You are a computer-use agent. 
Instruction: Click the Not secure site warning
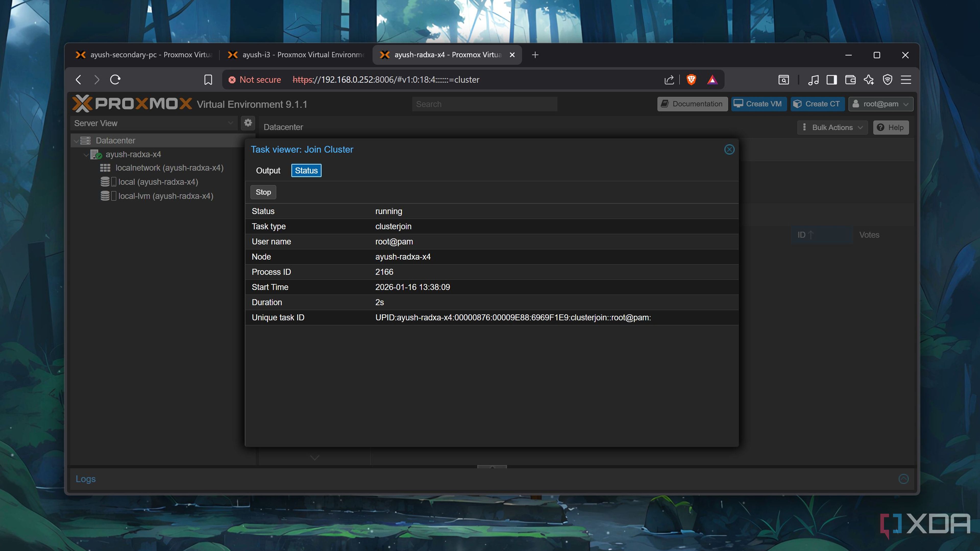tap(254, 80)
